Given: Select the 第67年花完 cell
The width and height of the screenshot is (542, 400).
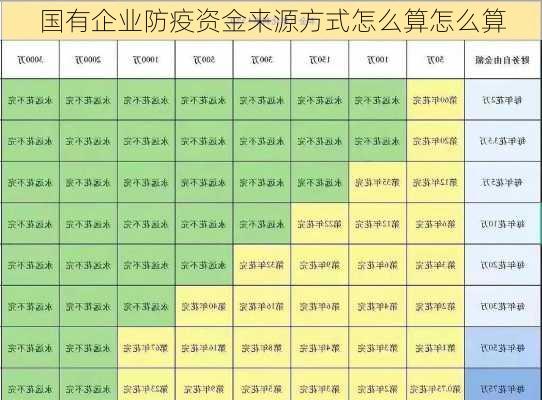Looking at the screenshot, I should pyautogui.click(x=146, y=347).
